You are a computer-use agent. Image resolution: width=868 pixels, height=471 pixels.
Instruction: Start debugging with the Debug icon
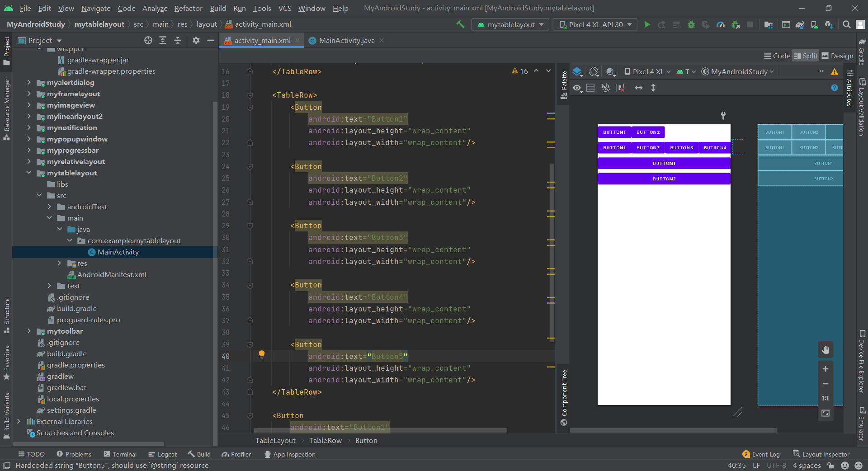(691, 24)
